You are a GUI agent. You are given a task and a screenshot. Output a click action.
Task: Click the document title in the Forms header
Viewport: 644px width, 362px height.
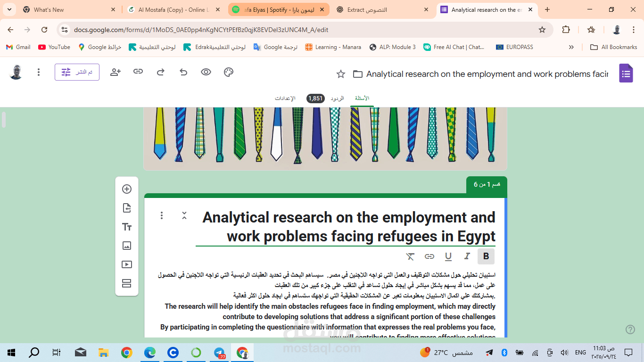(487, 74)
